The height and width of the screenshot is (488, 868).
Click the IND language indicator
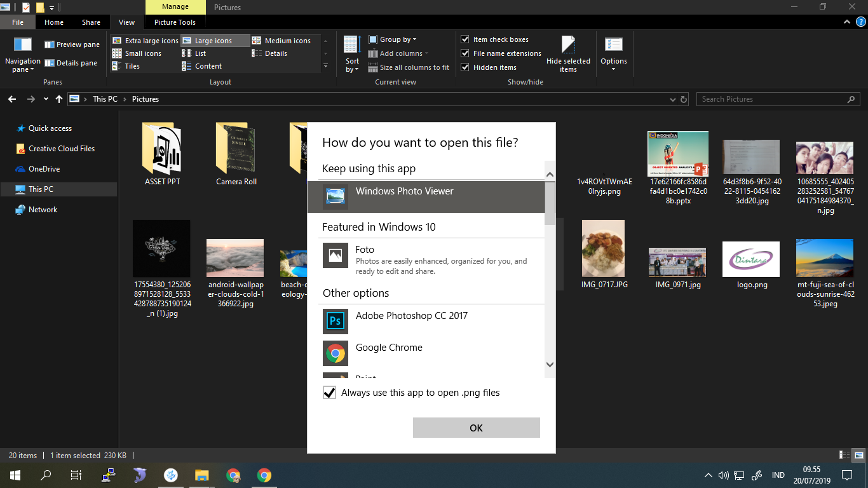coord(778,475)
